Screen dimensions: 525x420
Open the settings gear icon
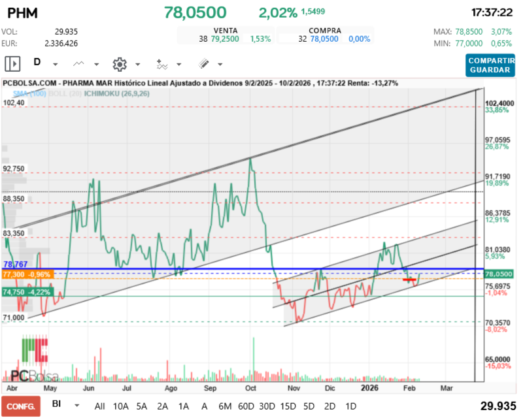tap(119, 63)
